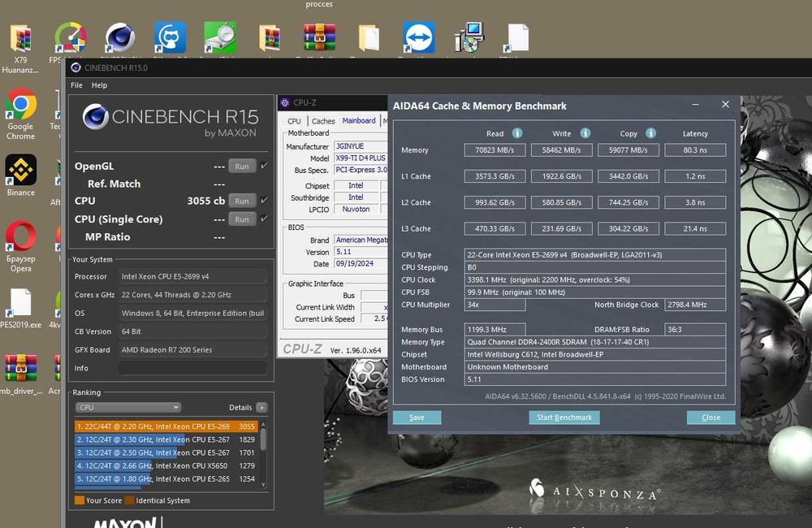Launch the TeamViewer desktop shortcut
Screen dimensions: 812x528
pos(419,37)
